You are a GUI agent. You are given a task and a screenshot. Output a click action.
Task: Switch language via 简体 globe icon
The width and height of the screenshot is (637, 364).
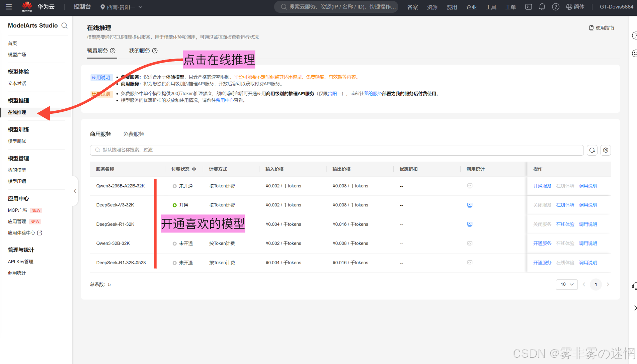[575, 7]
